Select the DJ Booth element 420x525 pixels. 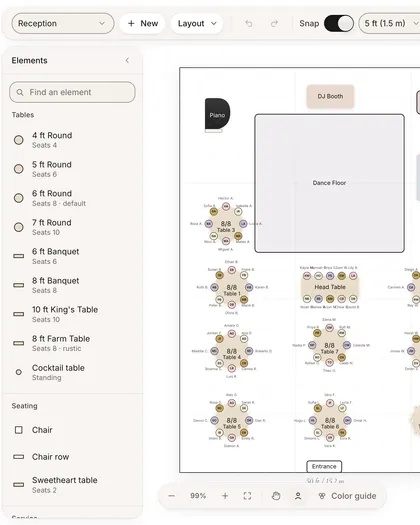(x=330, y=96)
